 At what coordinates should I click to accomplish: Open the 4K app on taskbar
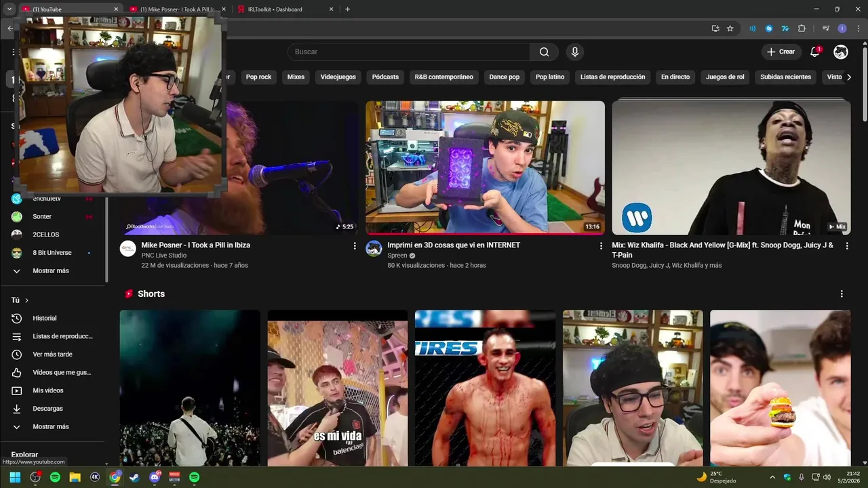[94, 477]
